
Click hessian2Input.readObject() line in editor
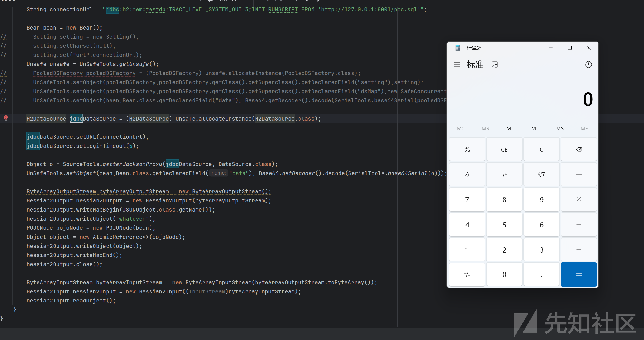coord(71,301)
